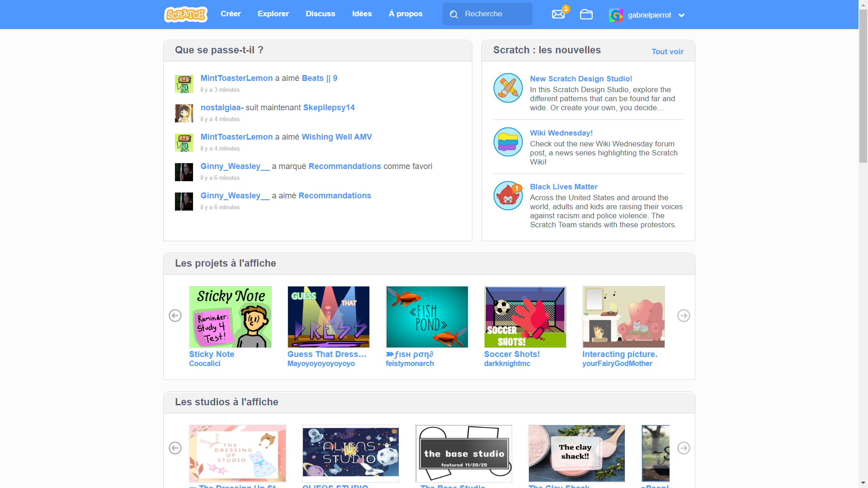Open the Soccer Shots! project thumbnail
868x488 pixels.
[x=525, y=317]
